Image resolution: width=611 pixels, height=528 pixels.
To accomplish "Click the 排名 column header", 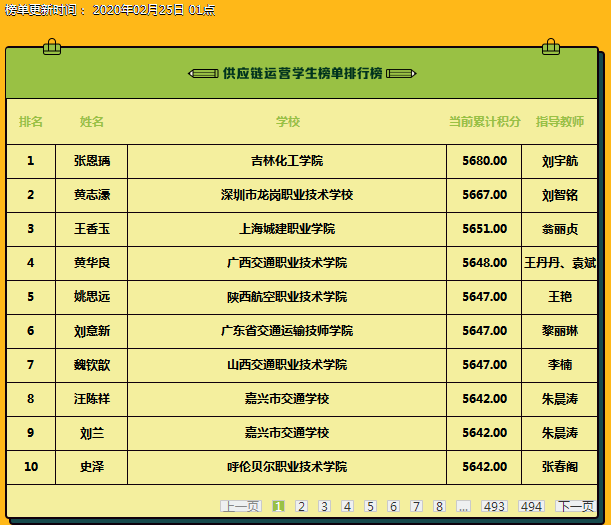I will (31, 122).
